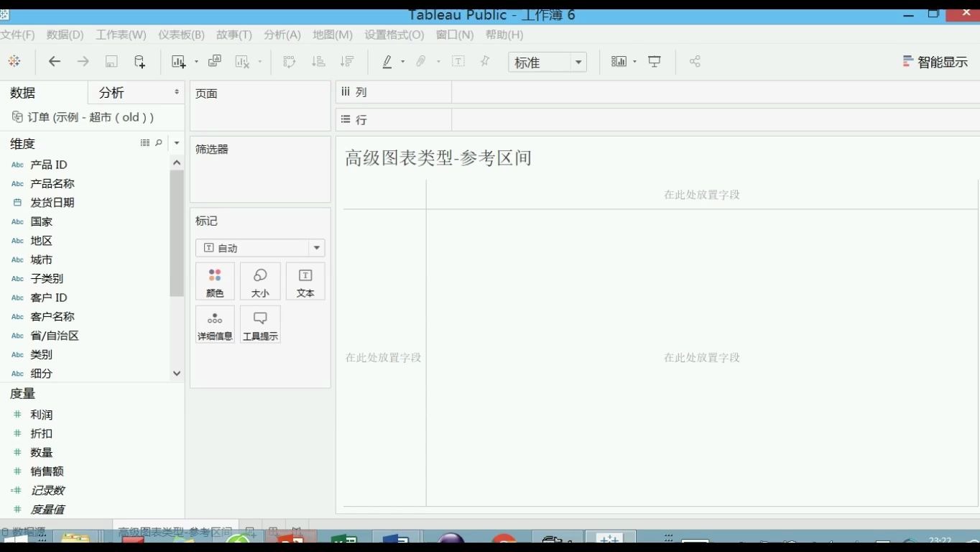The width and height of the screenshot is (980, 552).
Task: Open the Color shelf on the Marks card
Action: pyautogui.click(x=215, y=281)
